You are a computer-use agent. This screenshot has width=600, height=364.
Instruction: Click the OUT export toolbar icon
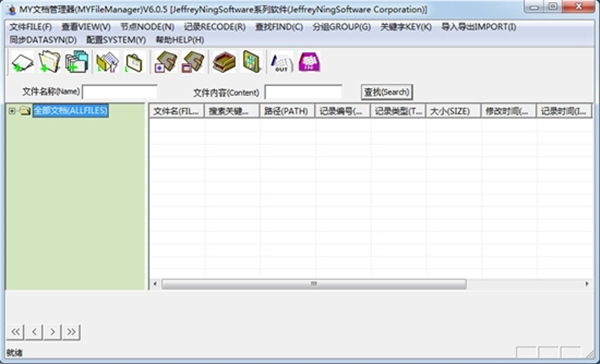282,62
